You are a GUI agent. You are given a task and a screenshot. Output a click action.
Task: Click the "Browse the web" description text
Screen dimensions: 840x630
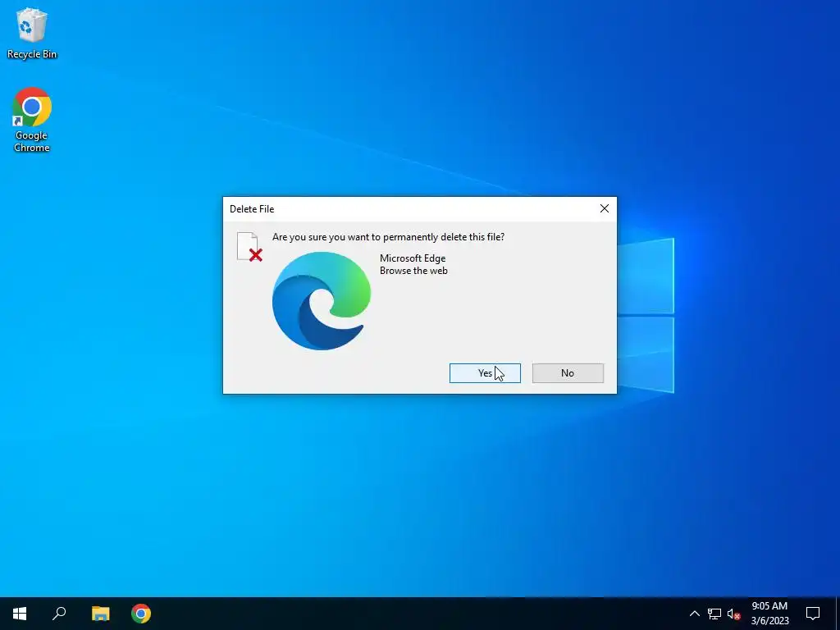(x=413, y=271)
